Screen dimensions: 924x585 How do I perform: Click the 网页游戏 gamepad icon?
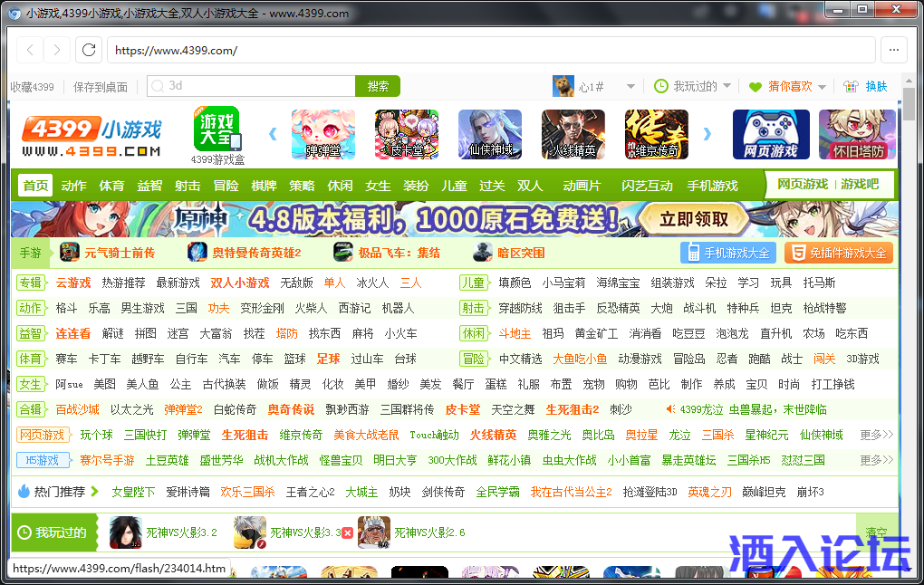771,134
